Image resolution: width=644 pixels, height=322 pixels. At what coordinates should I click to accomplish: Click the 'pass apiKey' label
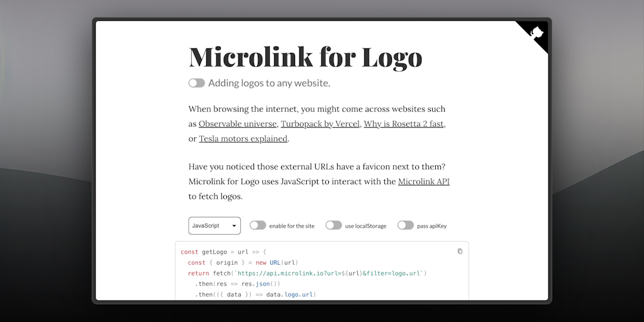click(x=431, y=226)
